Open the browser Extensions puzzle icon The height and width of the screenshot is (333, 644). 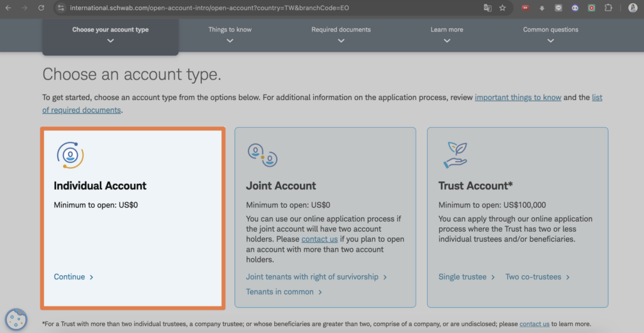(608, 8)
